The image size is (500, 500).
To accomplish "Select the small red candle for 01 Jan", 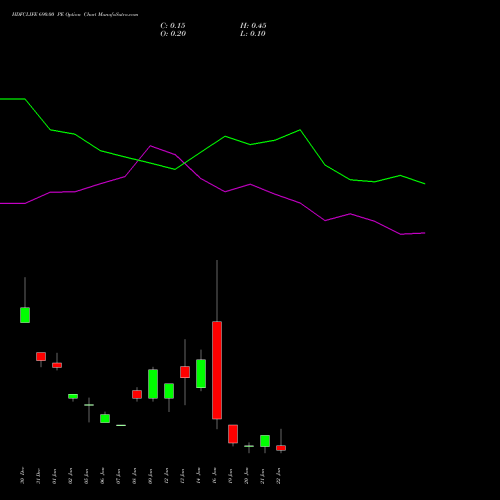I will (x=57, y=365).
